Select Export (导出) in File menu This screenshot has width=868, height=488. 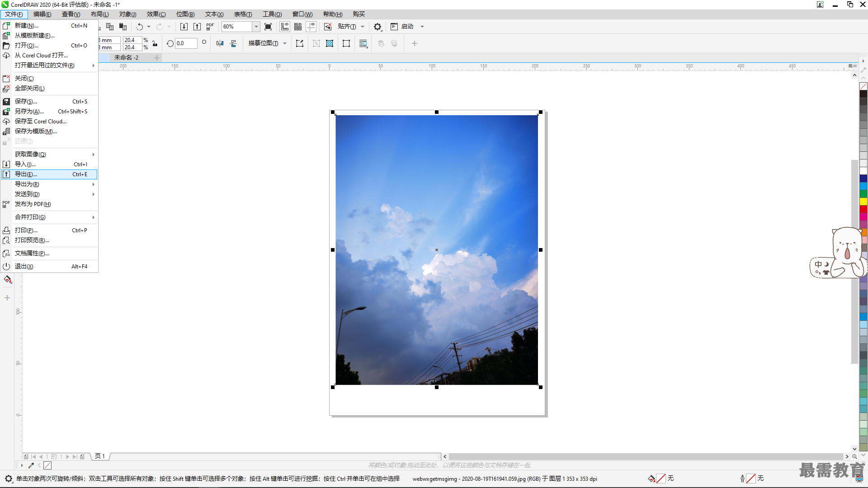tap(49, 174)
